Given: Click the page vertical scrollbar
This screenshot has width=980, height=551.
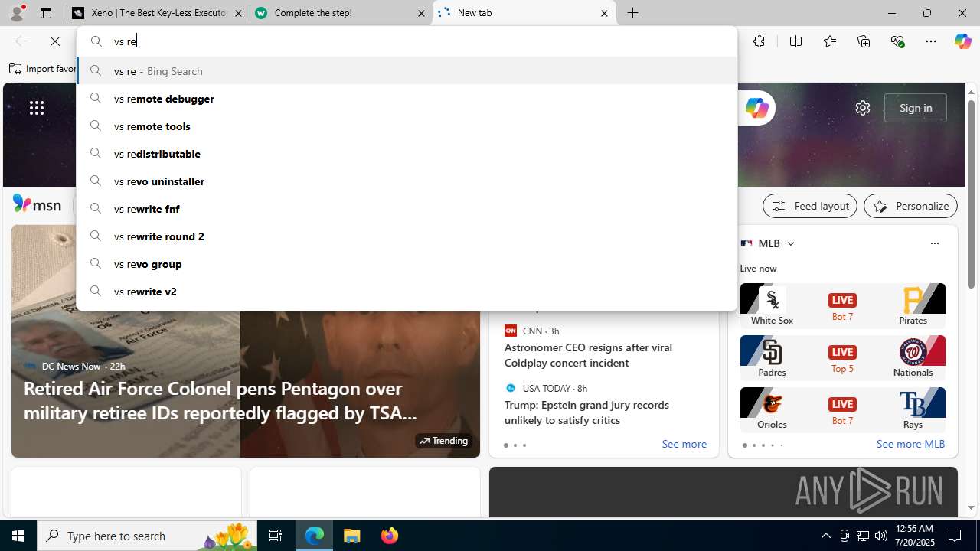Looking at the screenshot, I should pos(971,194).
